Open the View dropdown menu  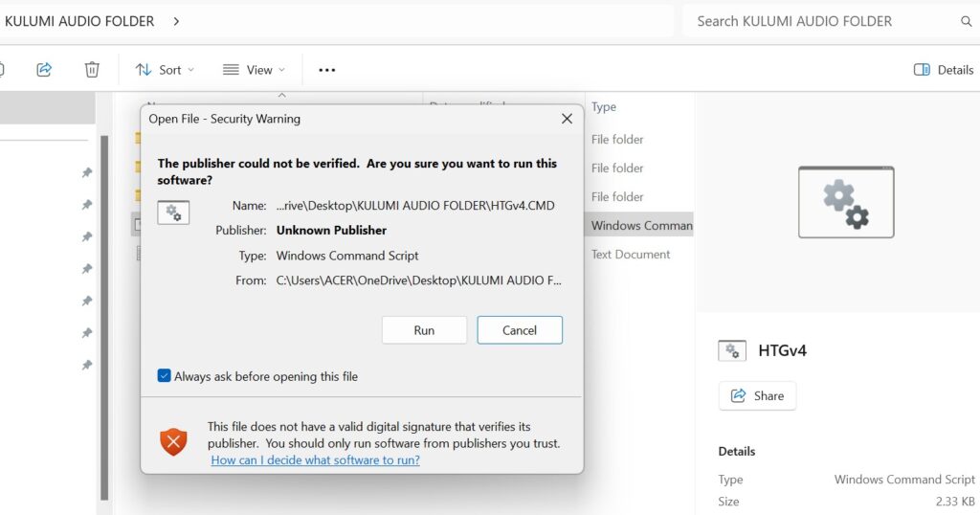(254, 69)
